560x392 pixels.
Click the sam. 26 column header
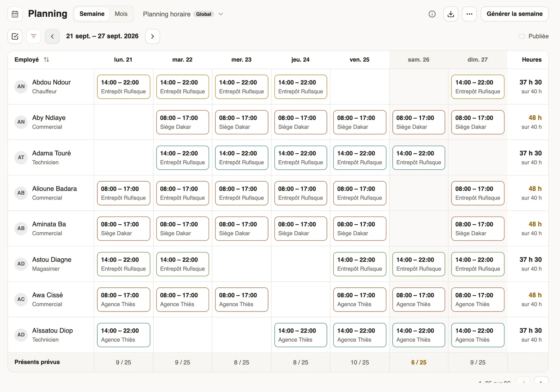click(419, 59)
